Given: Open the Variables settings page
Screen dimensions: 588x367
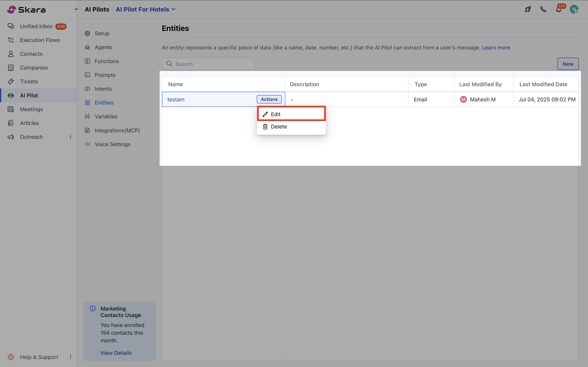Looking at the screenshot, I should [106, 117].
